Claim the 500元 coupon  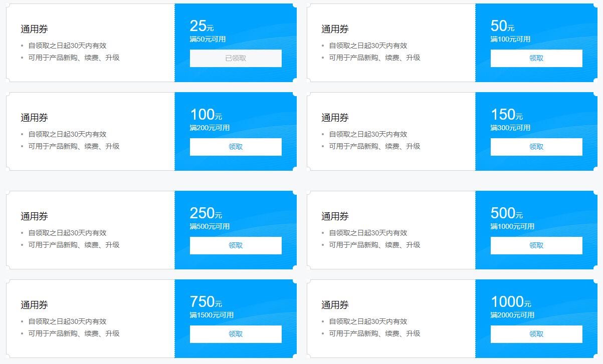click(x=536, y=245)
